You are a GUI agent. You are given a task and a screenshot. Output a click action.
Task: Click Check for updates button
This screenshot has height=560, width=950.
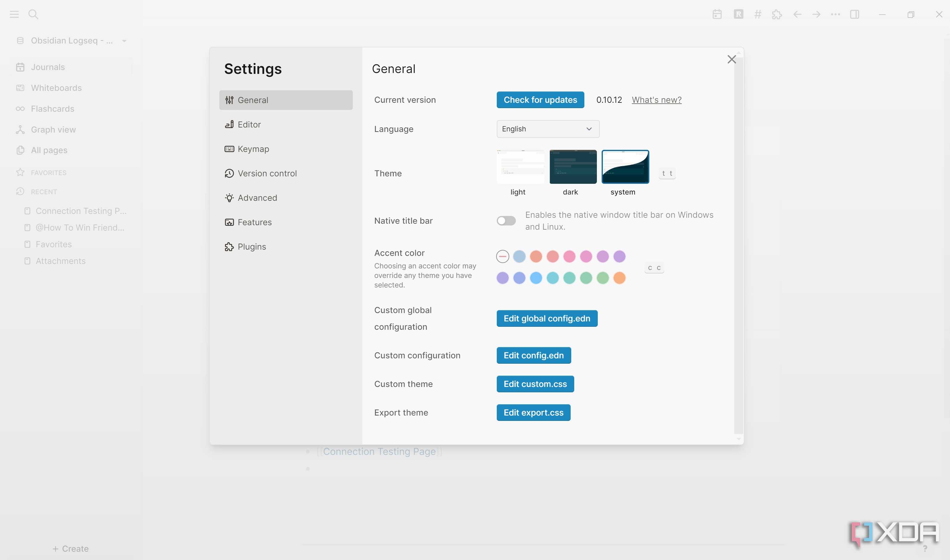click(x=540, y=99)
